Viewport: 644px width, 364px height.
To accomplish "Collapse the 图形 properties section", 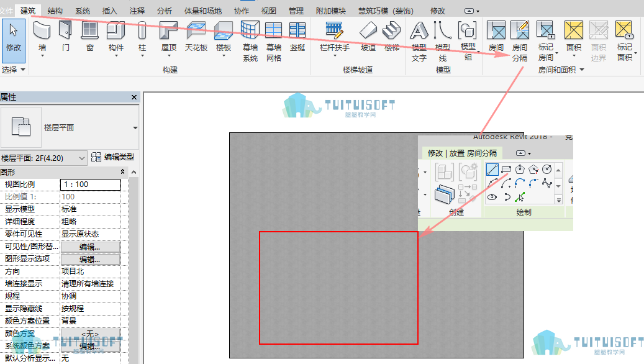I will click(122, 171).
